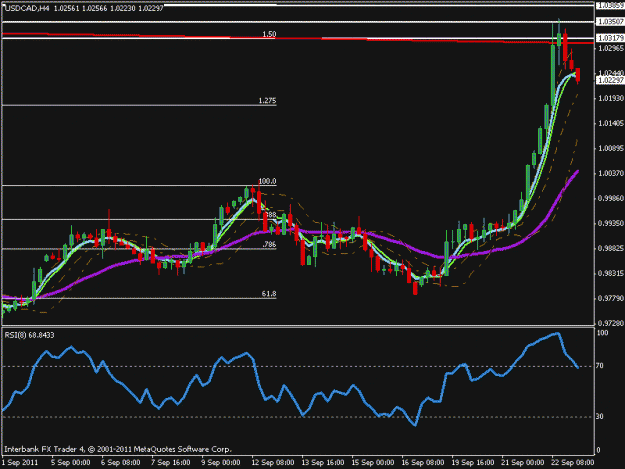Select the 1 Sep 2011 date label

(x=20, y=463)
